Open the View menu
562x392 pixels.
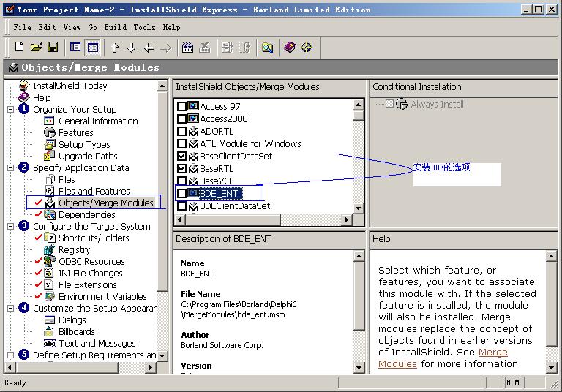tap(72, 27)
